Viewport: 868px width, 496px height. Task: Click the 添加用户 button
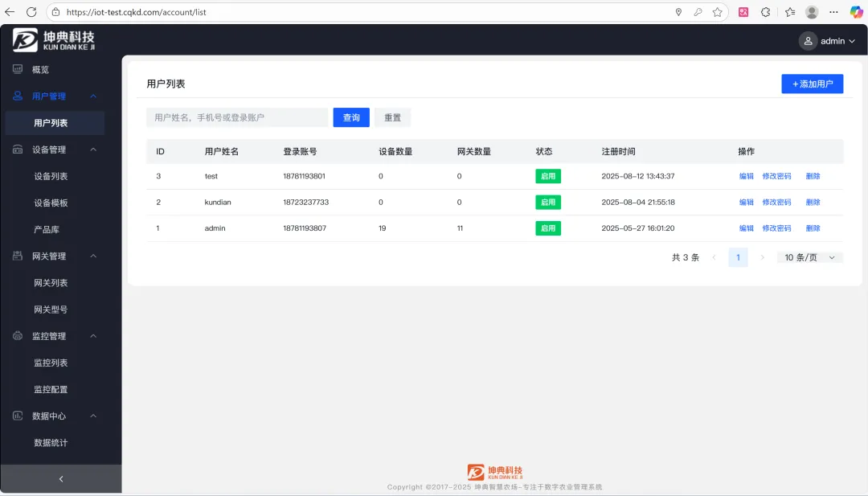pyautogui.click(x=812, y=84)
